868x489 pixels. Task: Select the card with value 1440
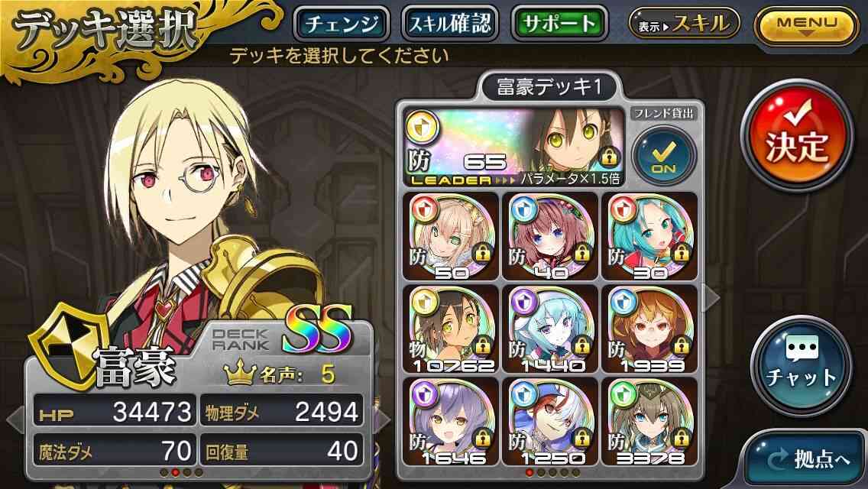(x=549, y=329)
